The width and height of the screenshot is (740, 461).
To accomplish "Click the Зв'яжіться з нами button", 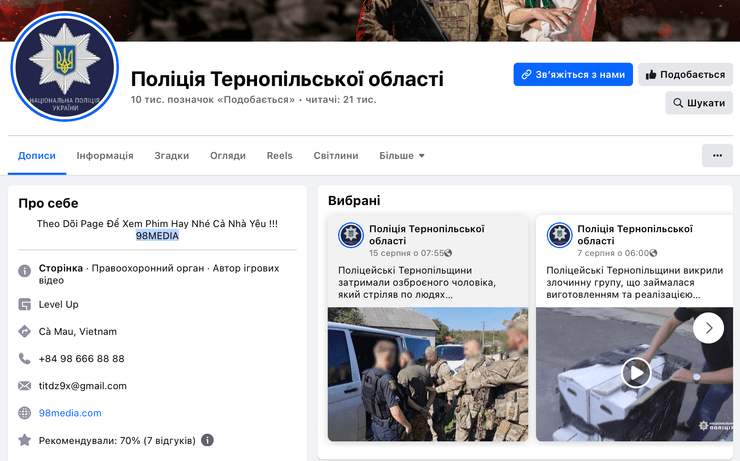I will click(573, 75).
